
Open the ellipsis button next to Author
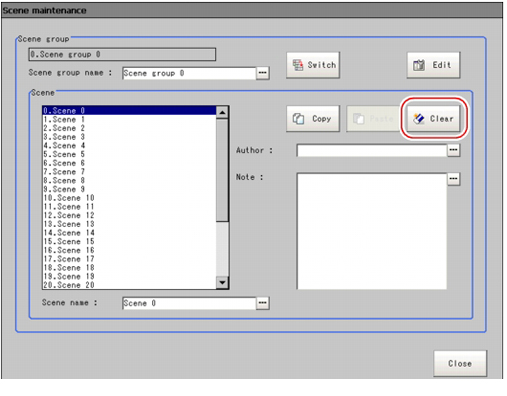pos(453,150)
